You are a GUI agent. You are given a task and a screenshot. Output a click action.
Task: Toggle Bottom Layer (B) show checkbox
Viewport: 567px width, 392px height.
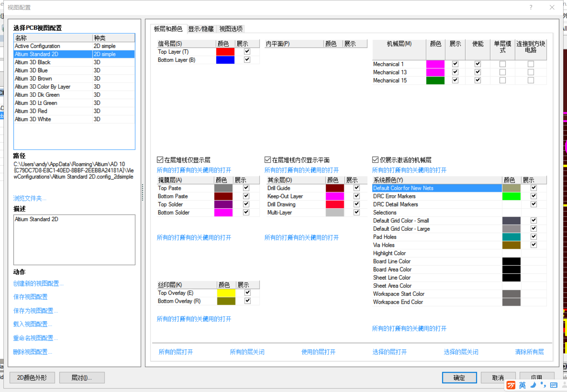(247, 59)
